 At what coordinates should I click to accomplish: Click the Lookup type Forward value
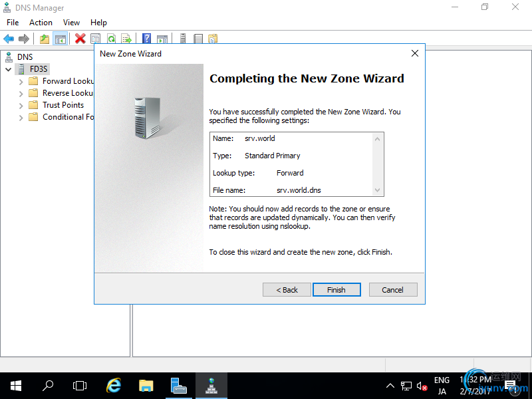point(290,173)
